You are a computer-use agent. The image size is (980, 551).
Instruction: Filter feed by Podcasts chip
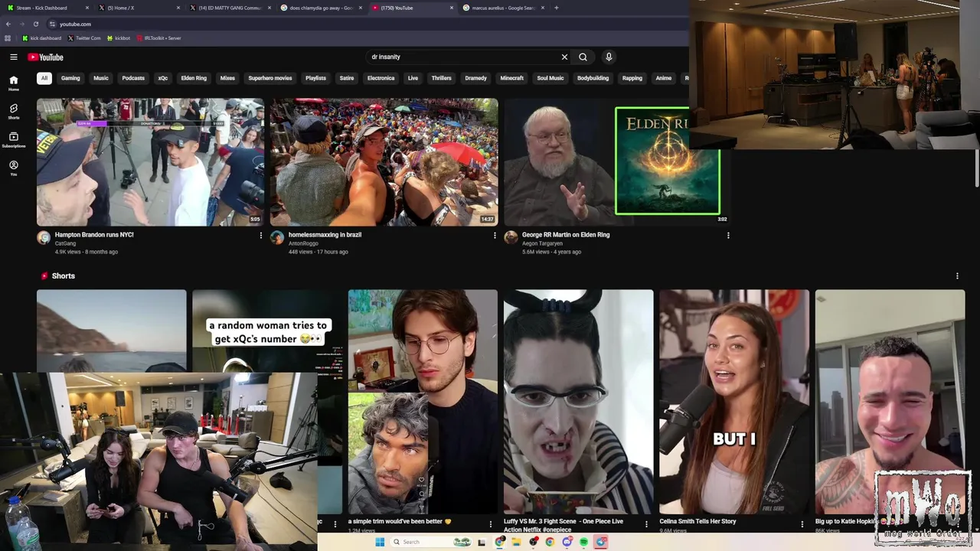click(133, 78)
